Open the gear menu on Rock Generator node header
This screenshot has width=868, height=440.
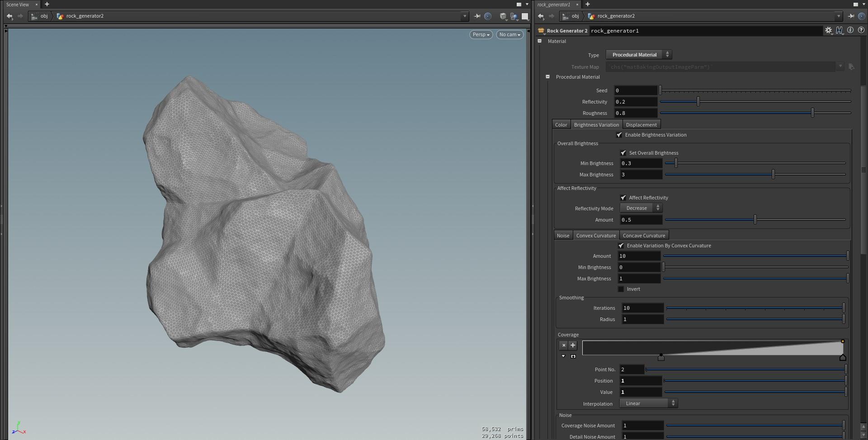pos(829,30)
